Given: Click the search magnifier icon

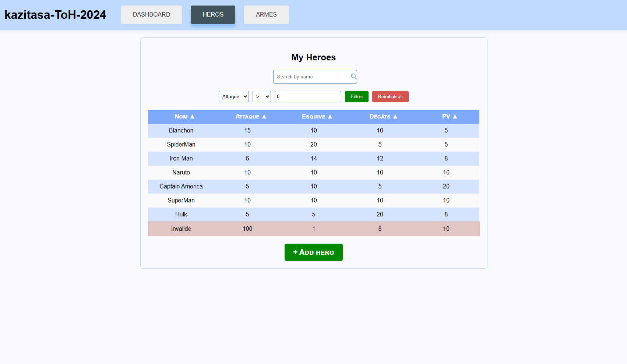Looking at the screenshot, I should coord(353,77).
